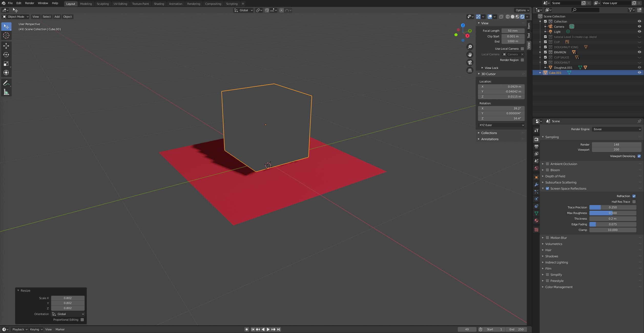Open the Item sidebar tab
This screenshot has height=333, width=644.
pyautogui.click(x=529, y=26)
